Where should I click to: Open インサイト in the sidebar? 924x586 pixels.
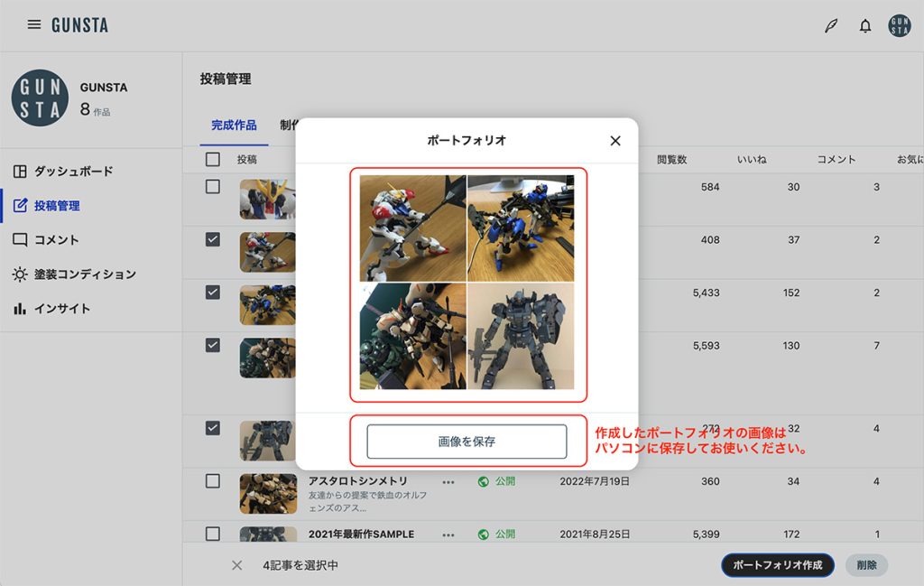[61, 309]
